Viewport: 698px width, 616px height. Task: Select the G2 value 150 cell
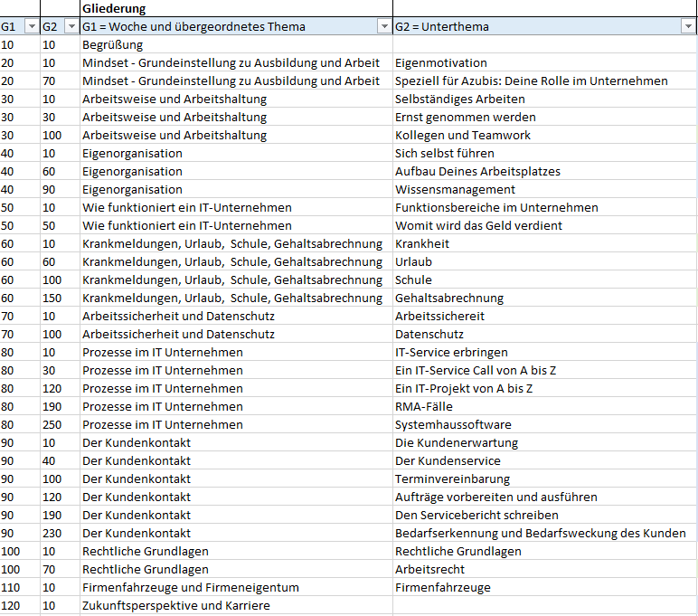click(60, 299)
